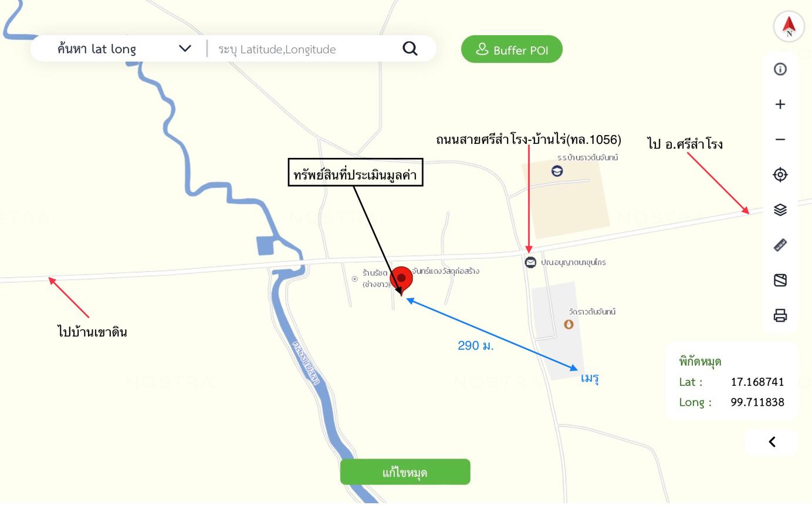Click the map area selection icon
812x505 pixels.
[x=780, y=280]
